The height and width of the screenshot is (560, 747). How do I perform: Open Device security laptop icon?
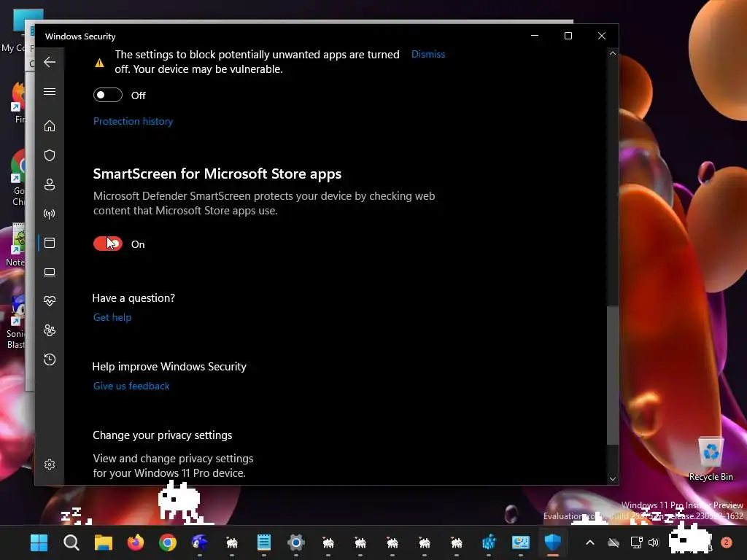click(x=50, y=273)
